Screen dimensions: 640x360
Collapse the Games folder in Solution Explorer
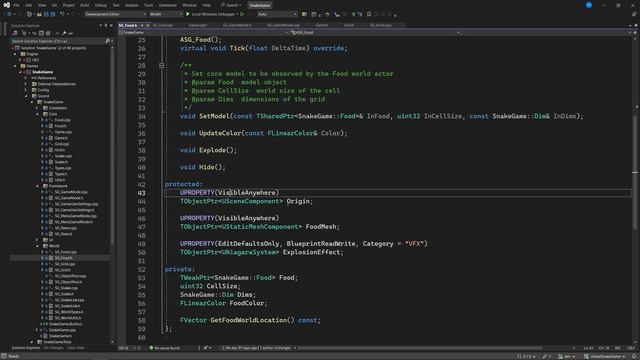pos(15,66)
